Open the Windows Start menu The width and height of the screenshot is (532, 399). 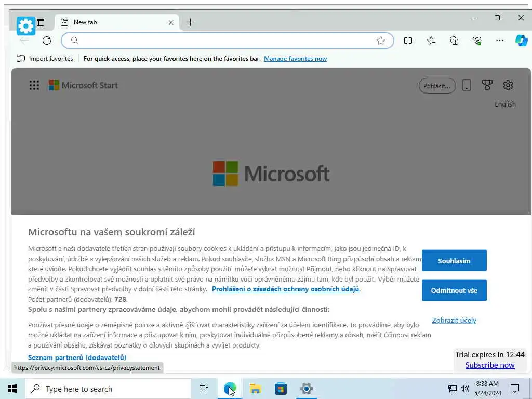[12, 389]
